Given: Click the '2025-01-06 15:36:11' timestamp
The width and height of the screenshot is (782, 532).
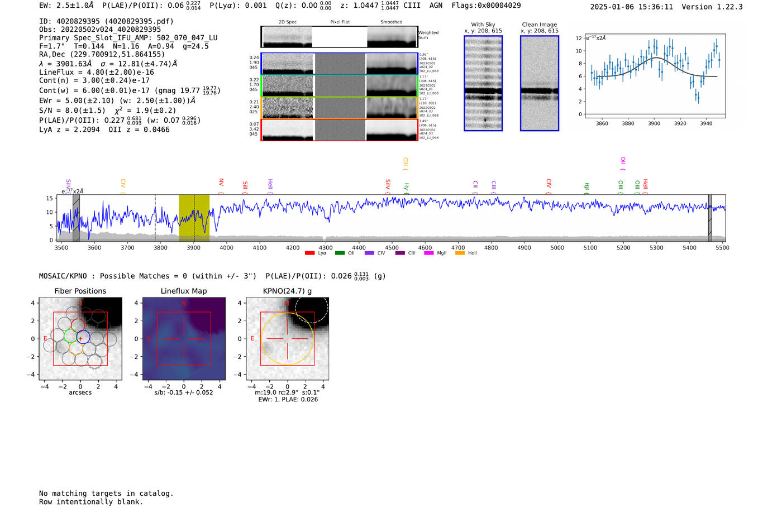Looking at the screenshot, I should click(631, 7).
